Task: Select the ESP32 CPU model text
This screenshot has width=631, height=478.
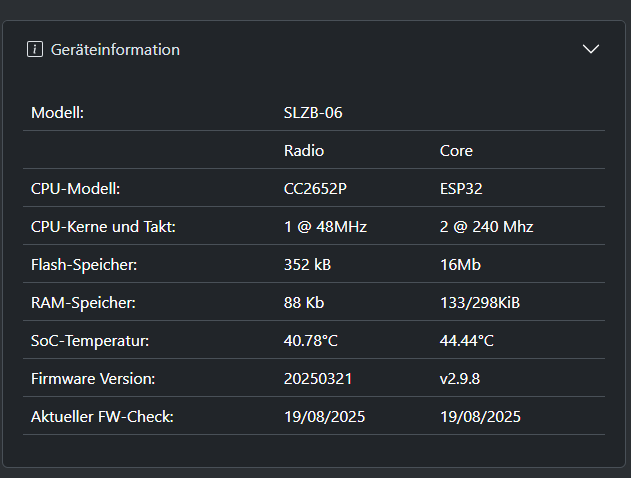Action: (461, 188)
